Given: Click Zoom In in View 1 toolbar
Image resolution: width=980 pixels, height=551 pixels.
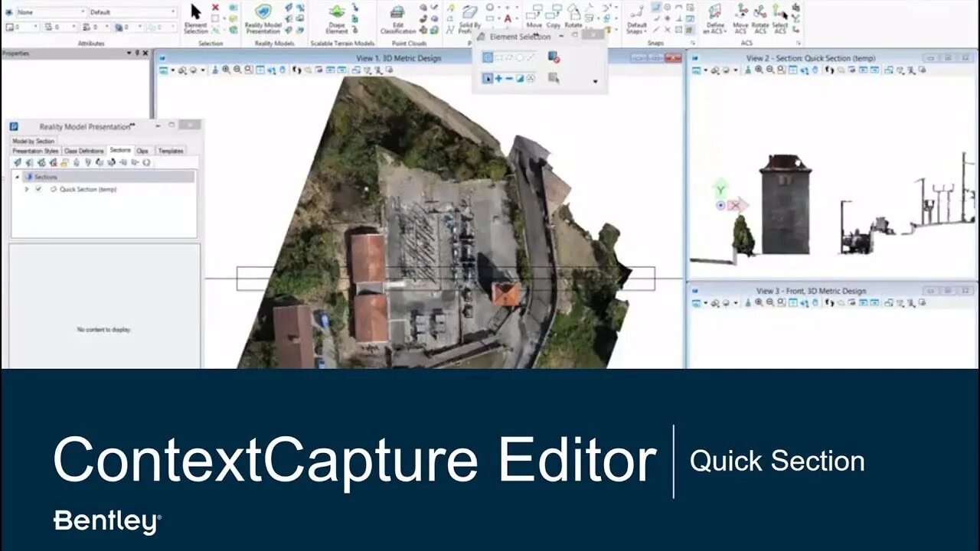Looking at the screenshot, I should pyautogui.click(x=227, y=70).
